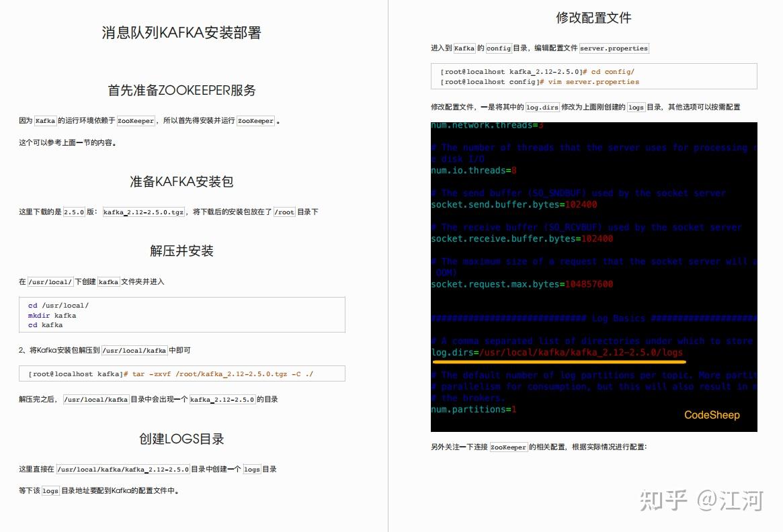Select the Kafka inline code tag
The image size is (783, 532).
pyautogui.click(x=44, y=121)
